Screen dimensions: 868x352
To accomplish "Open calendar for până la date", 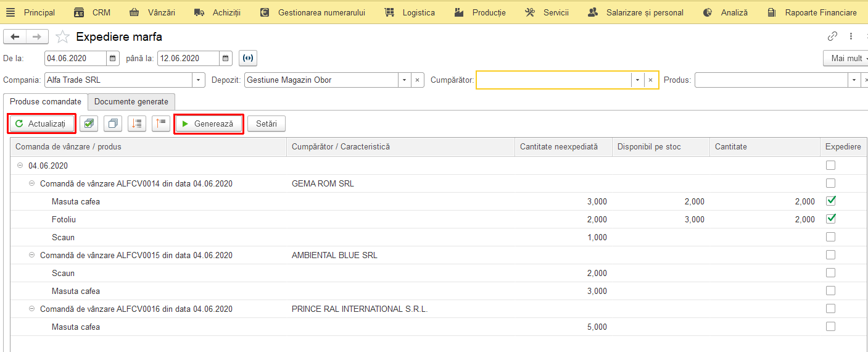I will point(226,59).
